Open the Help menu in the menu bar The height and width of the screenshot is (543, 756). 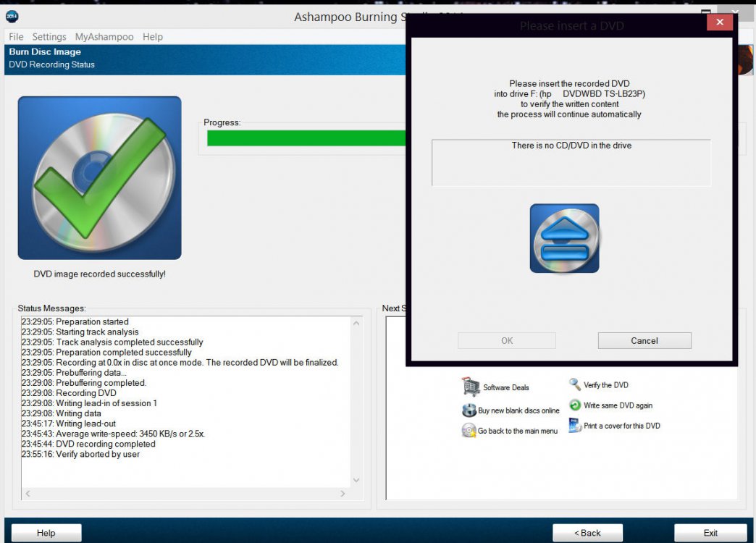(153, 37)
